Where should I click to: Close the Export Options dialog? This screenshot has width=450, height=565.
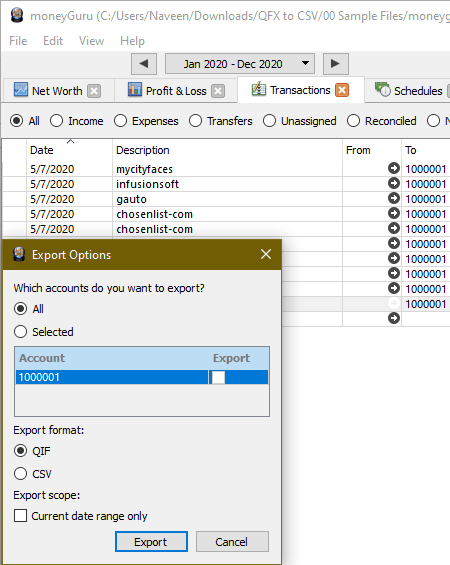[x=266, y=254]
